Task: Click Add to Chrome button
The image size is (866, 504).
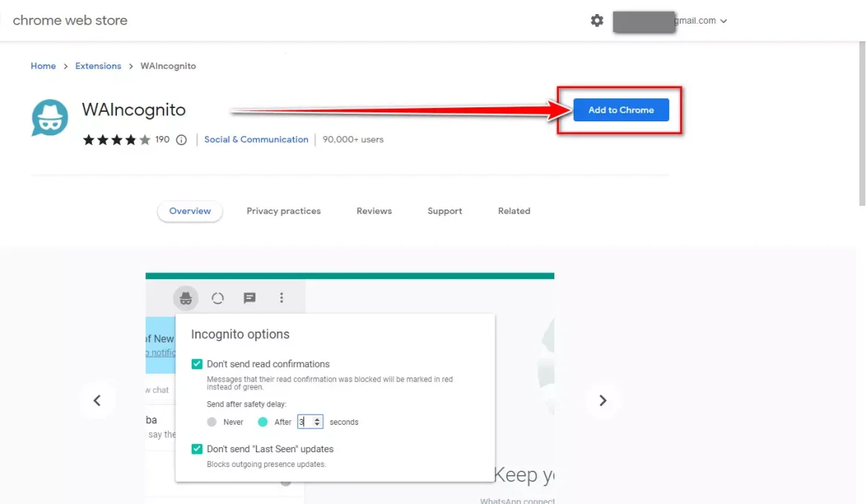Action: point(621,110)
